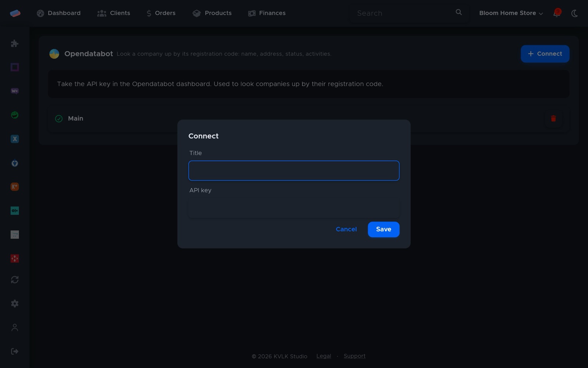This screenshot has height=368, width=588.
Task: Go to Dashboard menu
Action: click(x=59, y=13)
